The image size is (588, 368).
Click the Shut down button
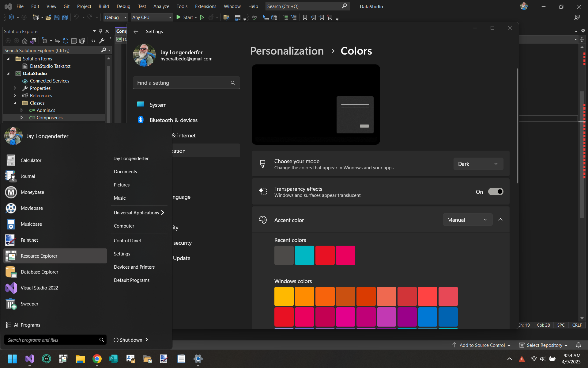128,340
